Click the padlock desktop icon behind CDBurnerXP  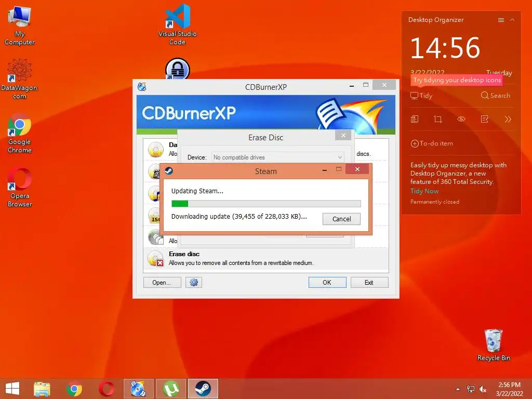[178, 69]
